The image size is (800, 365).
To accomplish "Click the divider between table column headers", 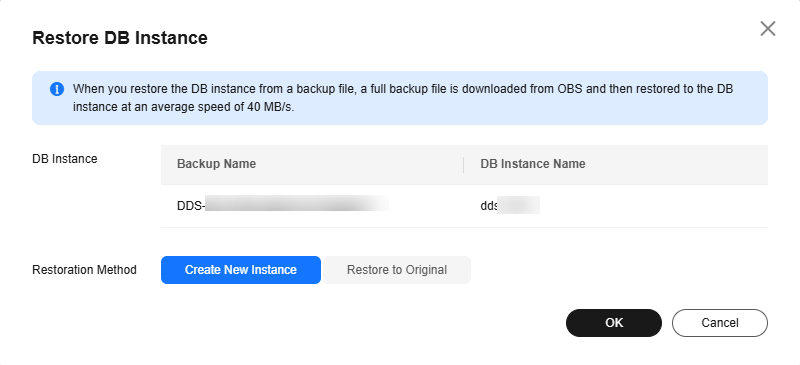I will pos(463,164).
